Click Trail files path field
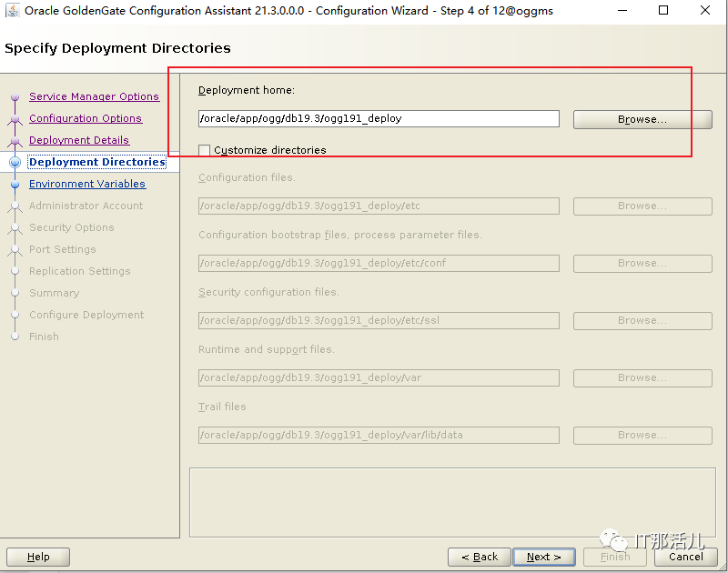The width and height of the screenshot is (728, 573). (x=379, y=435)
